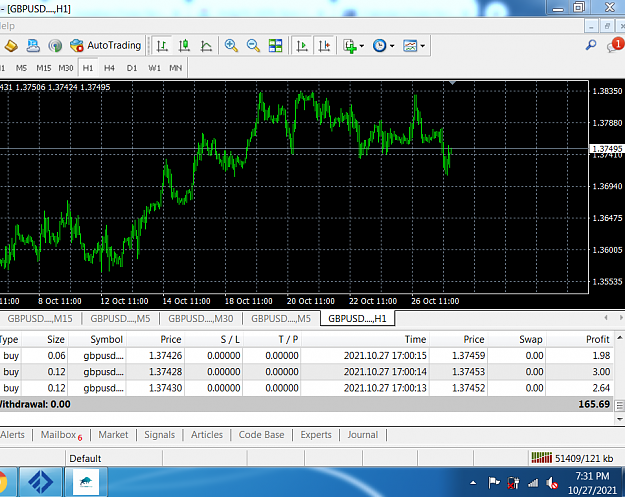This screenshot has height=497, width=625.
Task: Open the Experts terminal tab
Action: (x=316, y=435)
